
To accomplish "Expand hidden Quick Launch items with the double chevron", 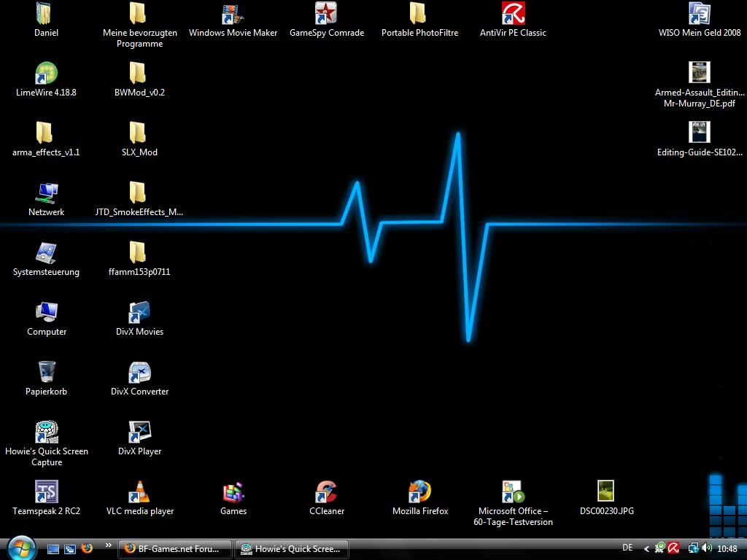I will click(x=109, y=545).
